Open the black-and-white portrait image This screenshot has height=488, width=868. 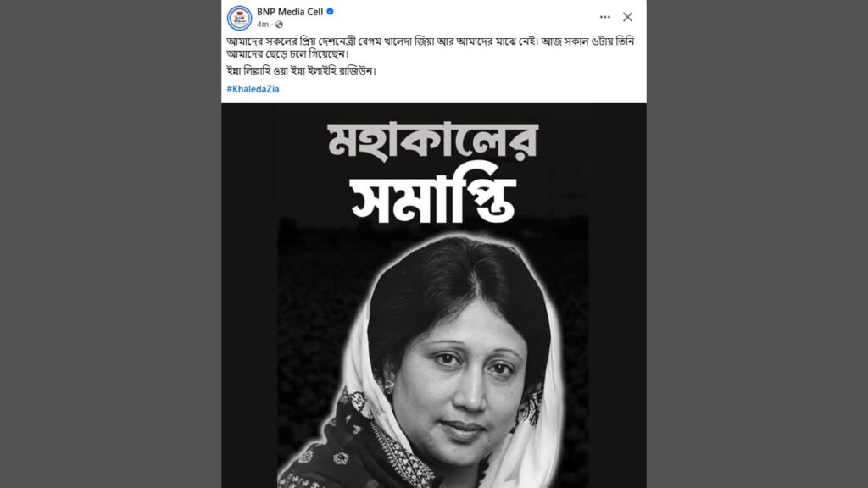[x=433, y=295]
